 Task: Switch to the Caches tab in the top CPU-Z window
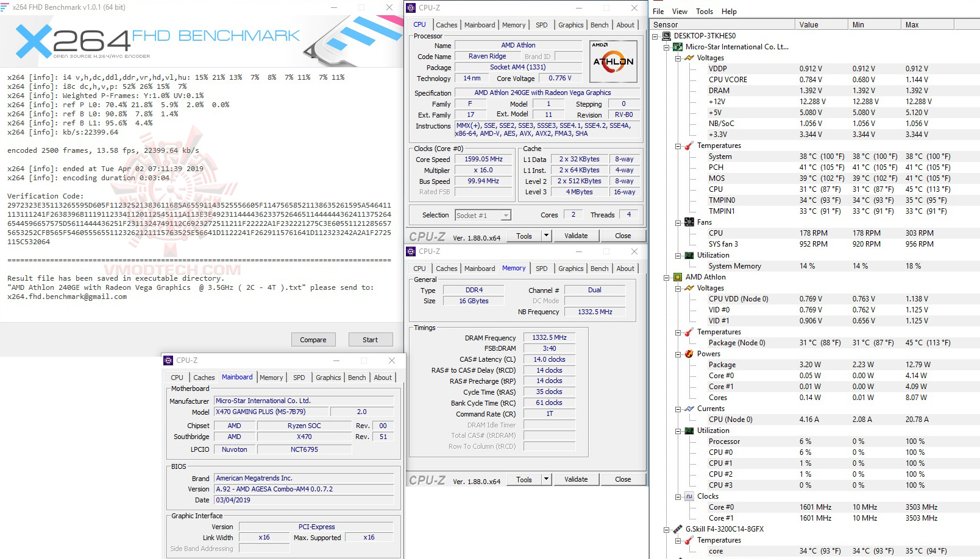(446, 25)
